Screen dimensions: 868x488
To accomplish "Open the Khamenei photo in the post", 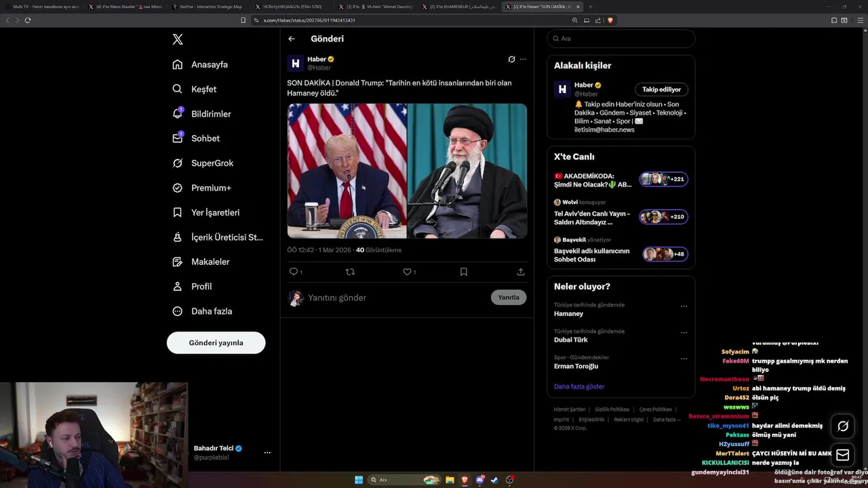I will (467, 171).
